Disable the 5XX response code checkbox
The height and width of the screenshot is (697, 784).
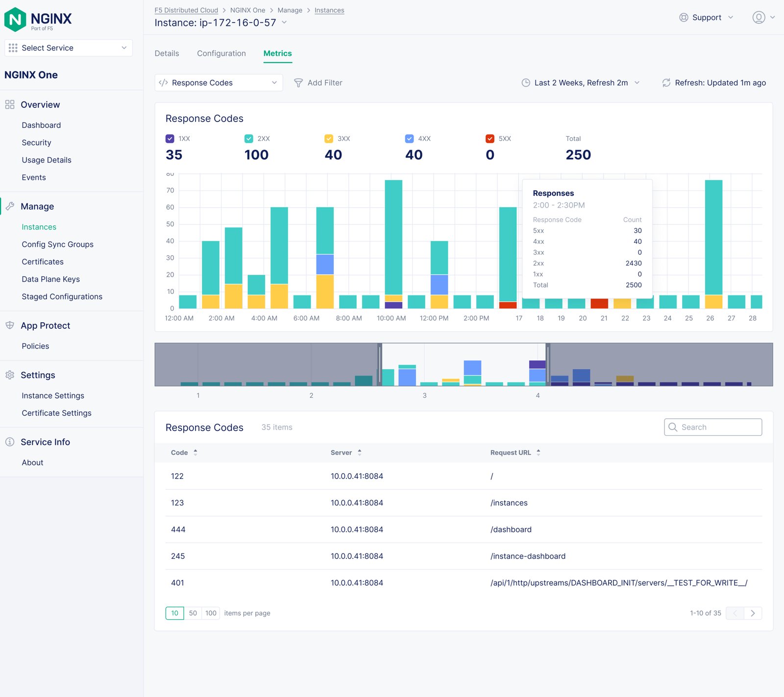pos(490,139)
